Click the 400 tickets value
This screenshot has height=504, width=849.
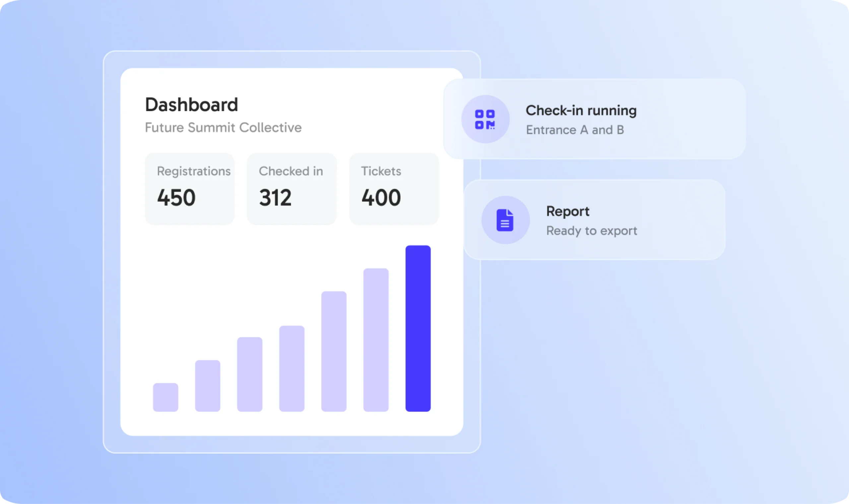381,198
